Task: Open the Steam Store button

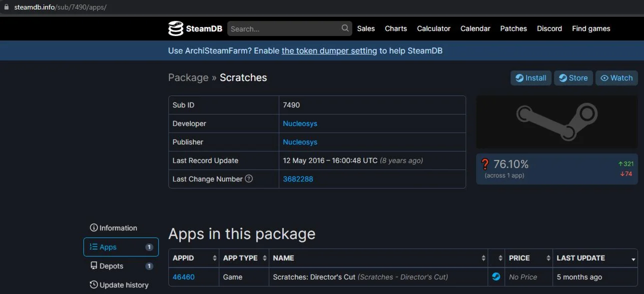Action: coord(573,78)
